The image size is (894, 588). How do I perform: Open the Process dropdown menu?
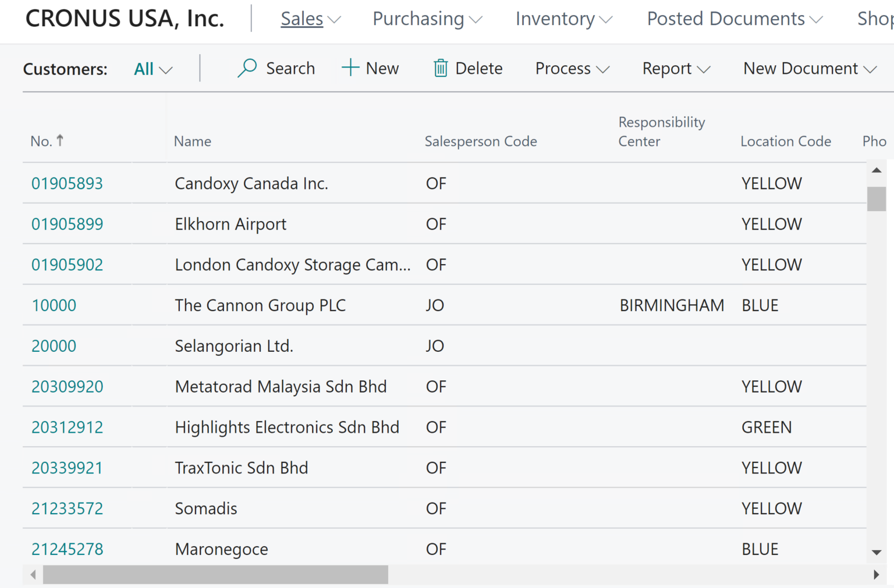[572, 69]
